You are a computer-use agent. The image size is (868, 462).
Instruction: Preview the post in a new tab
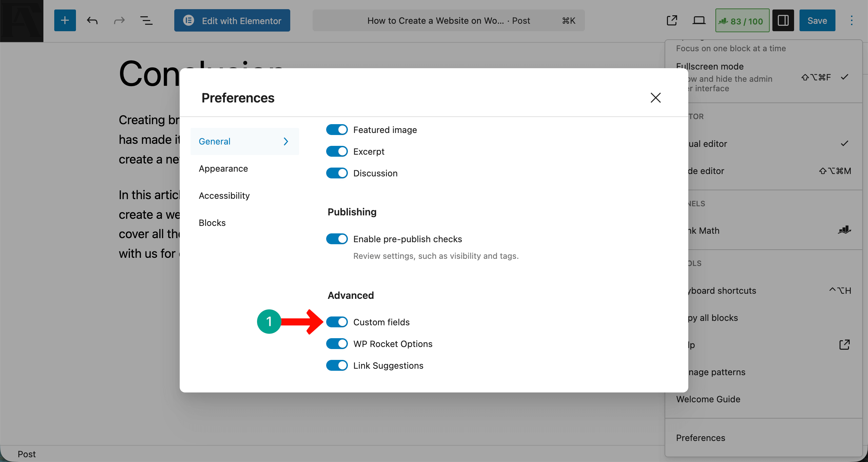click(672, 20)
